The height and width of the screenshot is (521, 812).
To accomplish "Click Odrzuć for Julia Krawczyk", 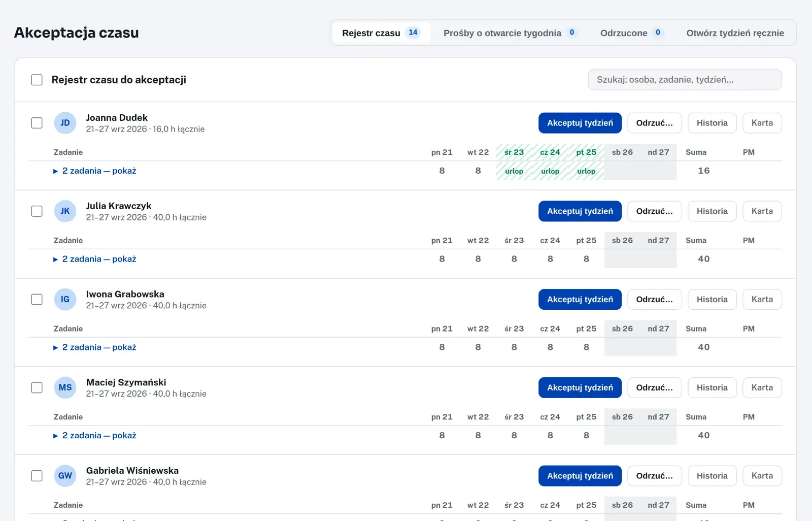I will click(655, 211).
